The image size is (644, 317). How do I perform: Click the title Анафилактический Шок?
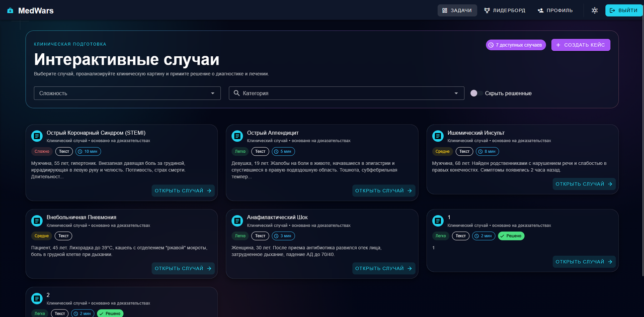click(277, 217)
